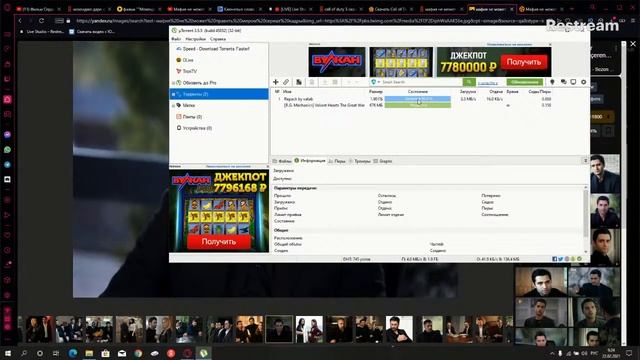Open File Explorer from the taskbar

tap(89, 353)
